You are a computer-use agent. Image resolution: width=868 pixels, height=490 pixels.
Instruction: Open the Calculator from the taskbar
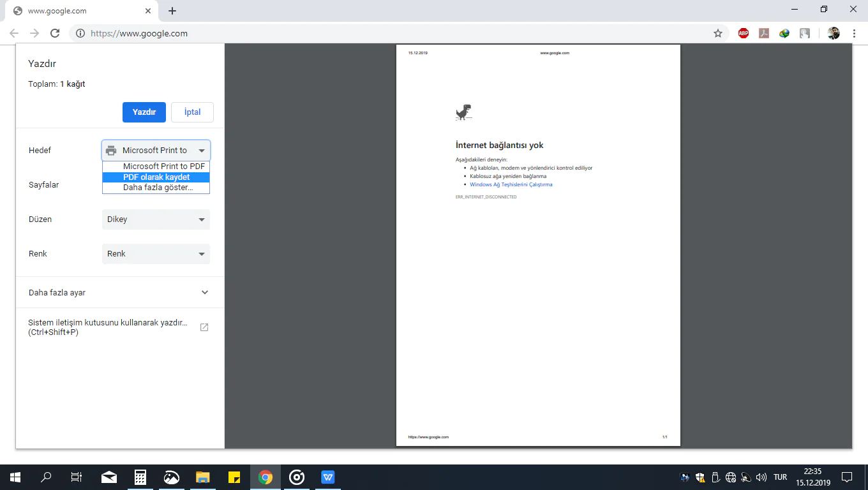[140, 477]
